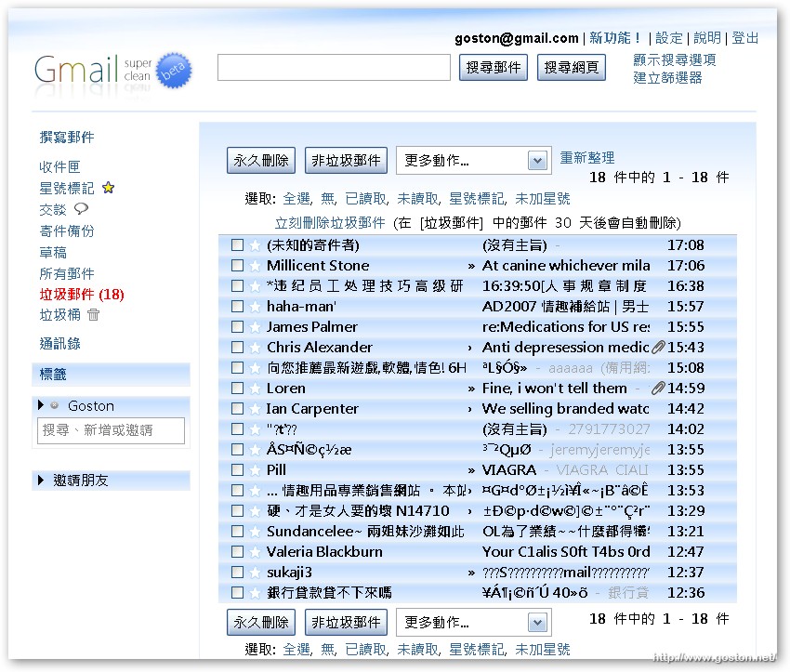Click top 全選 select-all link
Viewport: 790px width, 672px height.
[x=297, y=199]
